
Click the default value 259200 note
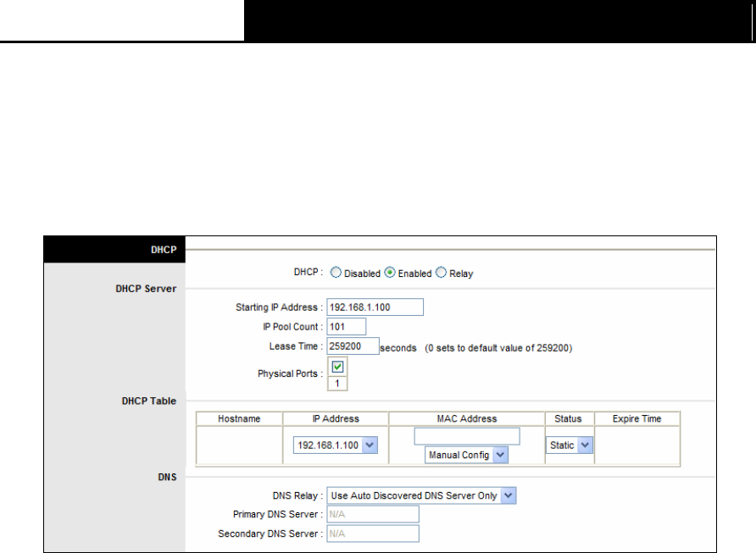coord(498,348)
